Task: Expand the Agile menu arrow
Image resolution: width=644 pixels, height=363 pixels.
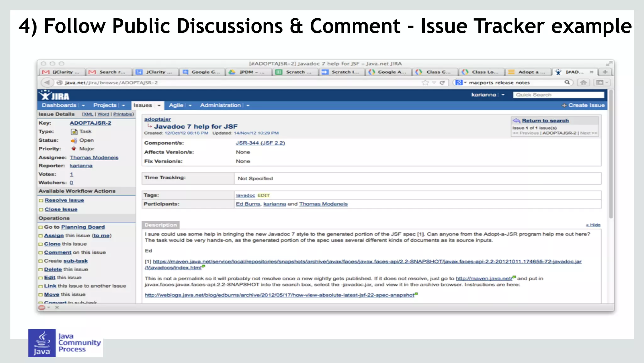Action: [x=190, y=105]
